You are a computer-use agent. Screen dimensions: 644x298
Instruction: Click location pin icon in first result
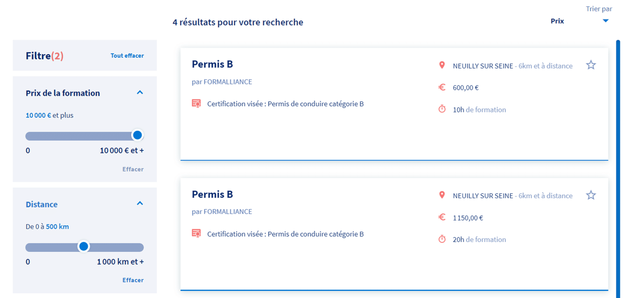pos(442,65)
